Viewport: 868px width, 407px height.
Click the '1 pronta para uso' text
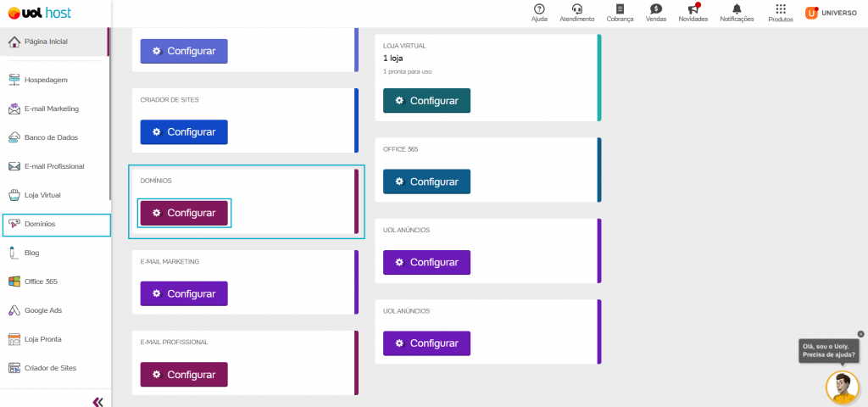coord(408,71)
